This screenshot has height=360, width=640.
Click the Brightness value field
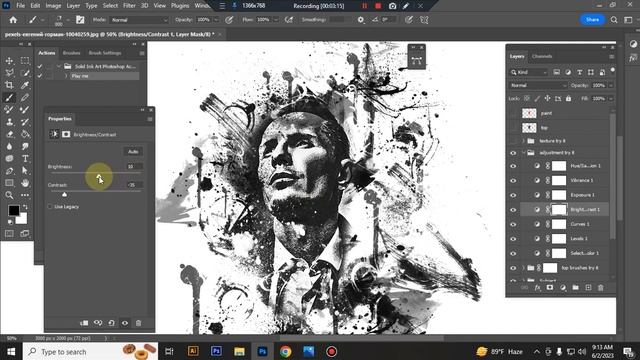(134, 167)
